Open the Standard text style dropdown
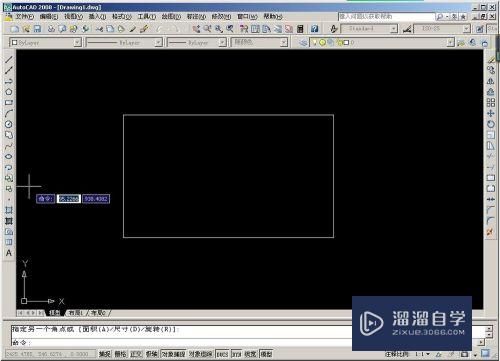Image resolution: width=500 pixels, height=361 pixels. tap(394, 29)
